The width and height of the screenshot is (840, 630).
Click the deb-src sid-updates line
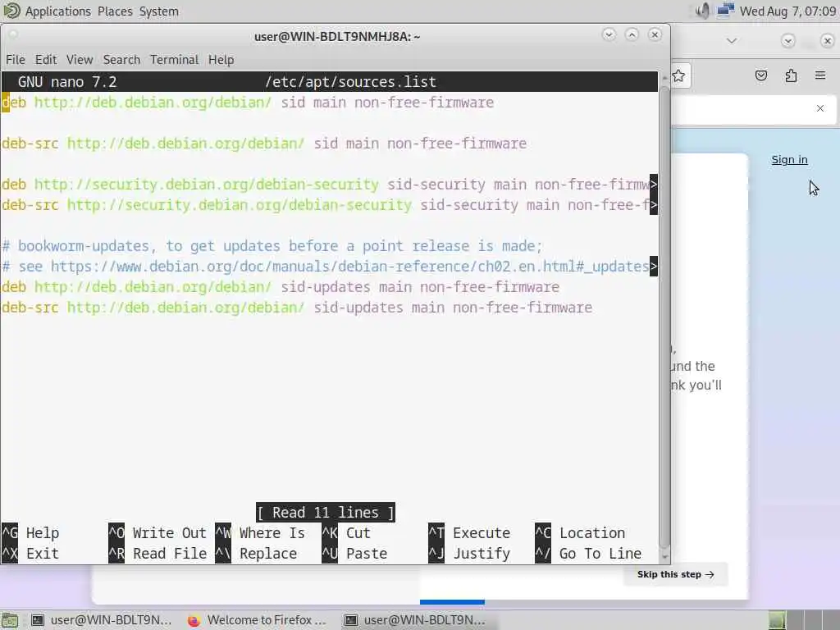click(x=297, y=308)
